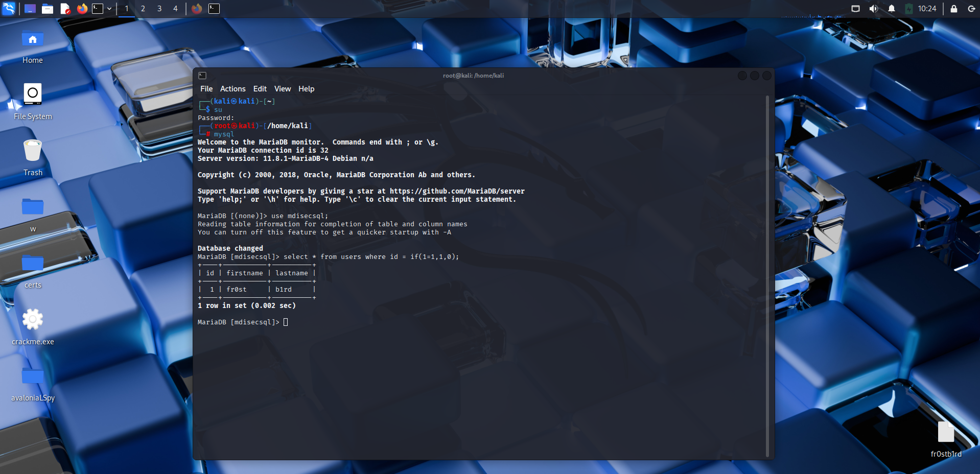Open the notifications bell

(x=892, y=9)
